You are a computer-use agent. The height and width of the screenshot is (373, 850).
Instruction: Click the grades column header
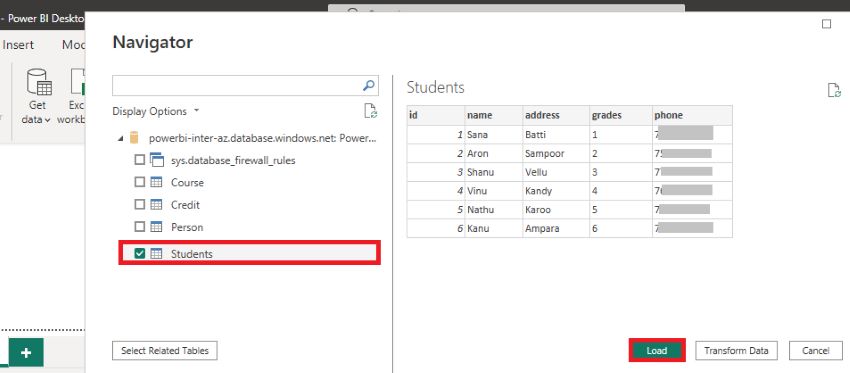click(x=621, y=115)
